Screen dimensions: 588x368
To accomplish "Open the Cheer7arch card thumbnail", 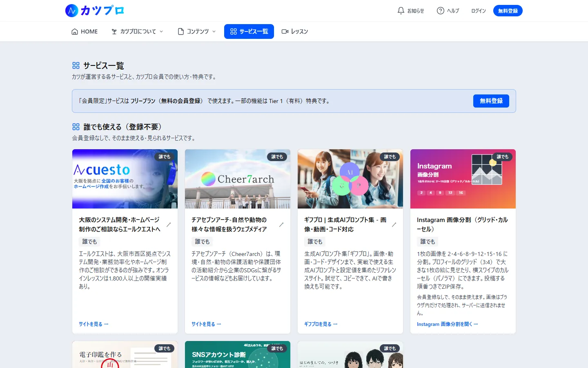I will 238,179.
